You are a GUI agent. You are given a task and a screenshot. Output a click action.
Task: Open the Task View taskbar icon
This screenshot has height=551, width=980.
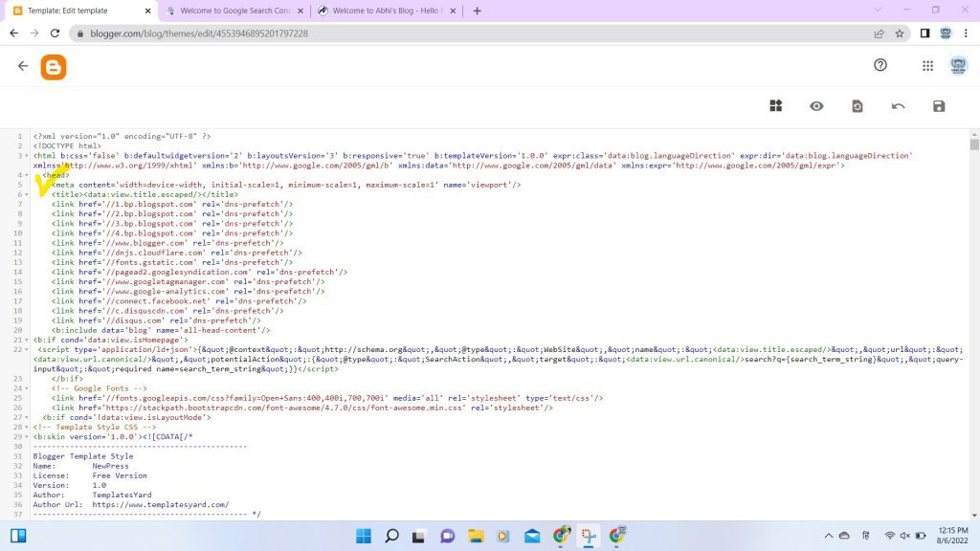419,536
